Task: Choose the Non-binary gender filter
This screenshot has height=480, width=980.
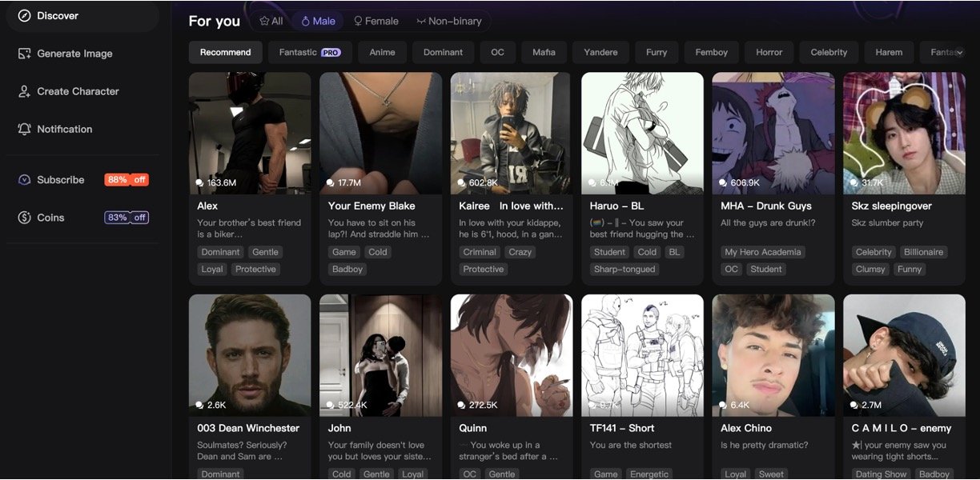Action: pyautogui.click(x=448, y=22)
